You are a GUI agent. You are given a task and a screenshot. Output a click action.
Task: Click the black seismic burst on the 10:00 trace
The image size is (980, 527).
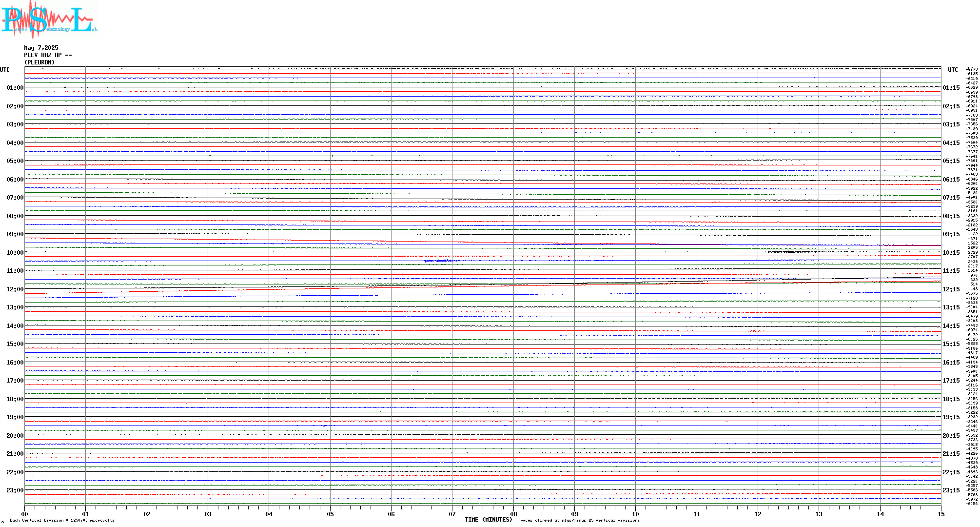[790, 252]
